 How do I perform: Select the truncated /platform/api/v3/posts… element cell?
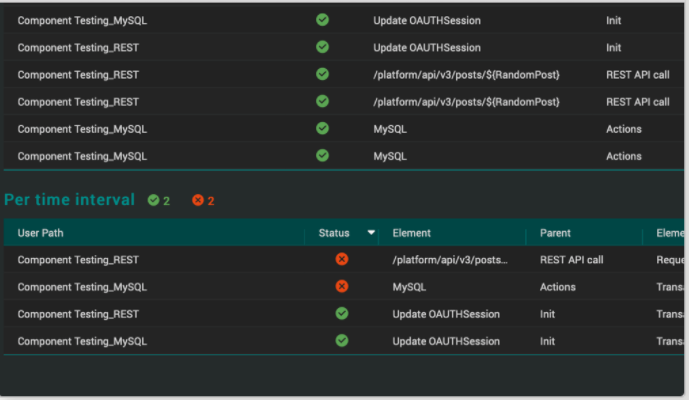point(450,259)
